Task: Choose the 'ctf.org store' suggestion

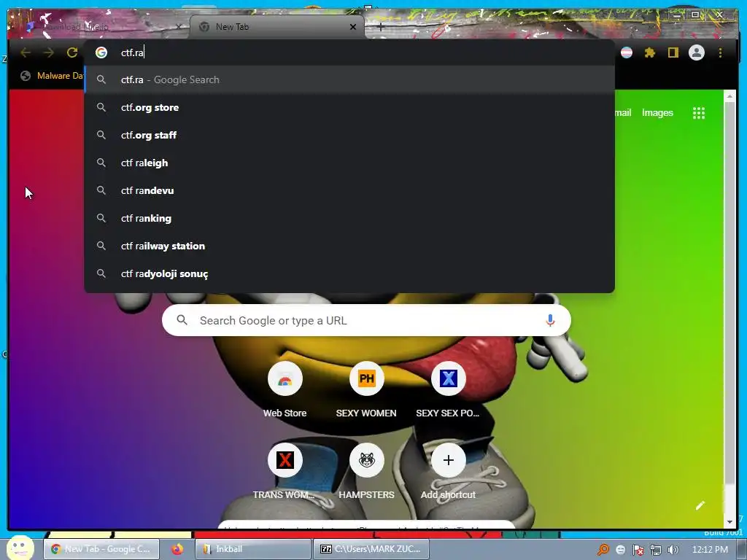Action: pyautogui.click(x=349, y=107)
